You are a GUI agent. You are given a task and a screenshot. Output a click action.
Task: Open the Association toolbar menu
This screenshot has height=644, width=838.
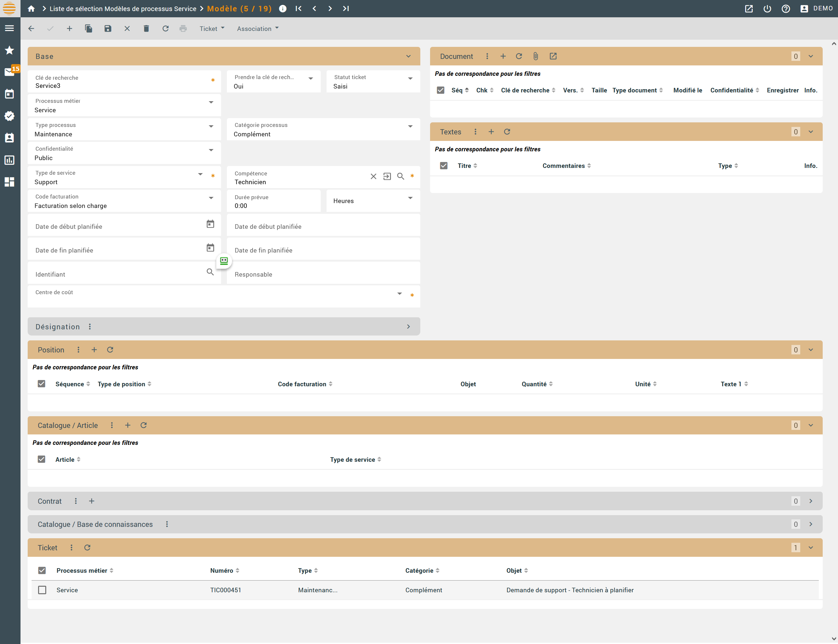click(258, 29)
